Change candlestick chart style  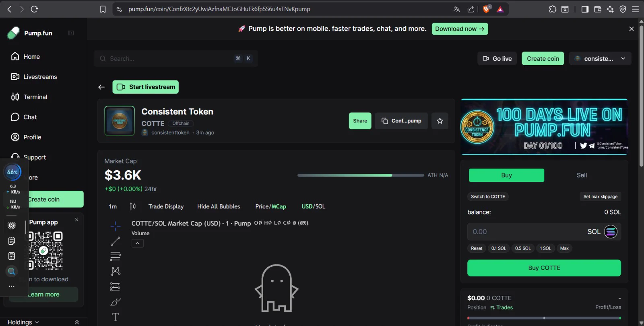[133, 206]
